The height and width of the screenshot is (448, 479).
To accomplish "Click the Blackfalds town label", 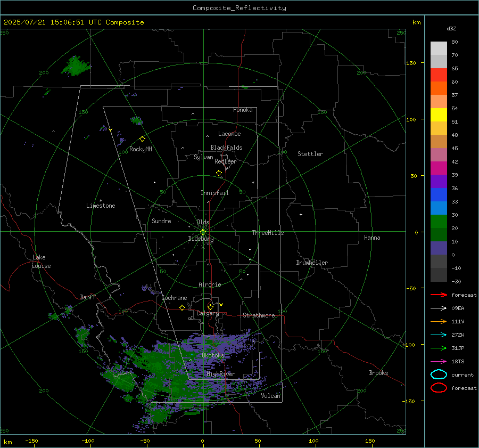I will [226, 148].
